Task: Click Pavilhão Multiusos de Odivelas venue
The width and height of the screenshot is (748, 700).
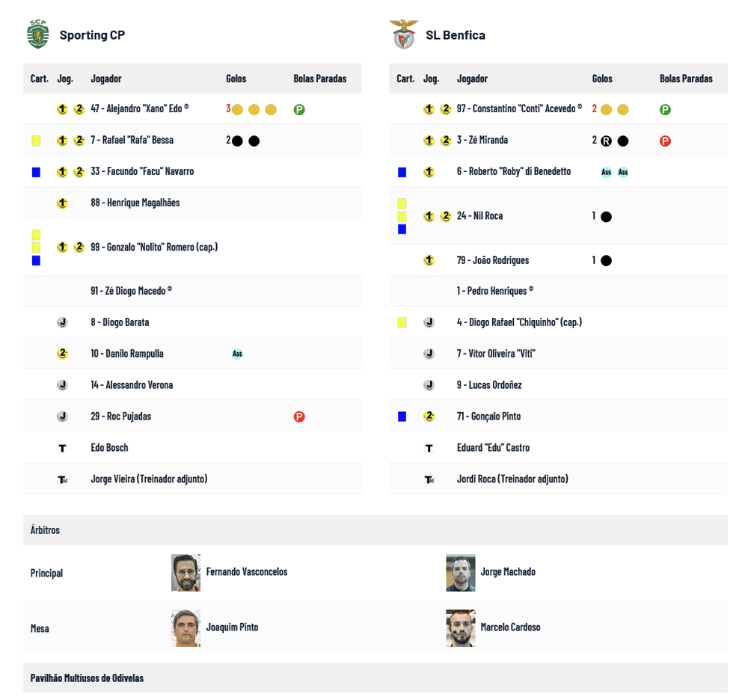Action: point(87,678)
